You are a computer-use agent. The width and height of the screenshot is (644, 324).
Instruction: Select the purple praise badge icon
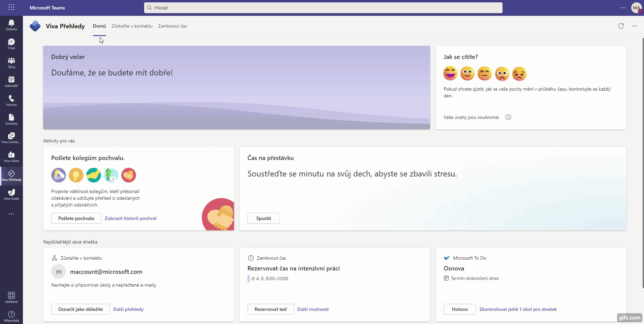pyautogui.click(x=59, y=175)
